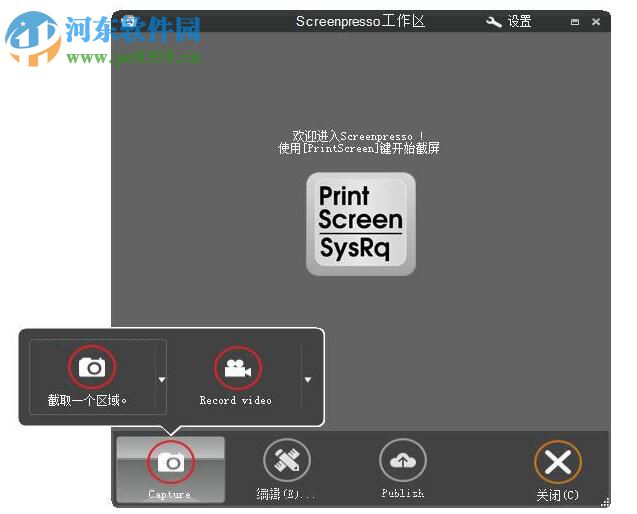
Task: Start Record video from popup
Action: (237, 377)
